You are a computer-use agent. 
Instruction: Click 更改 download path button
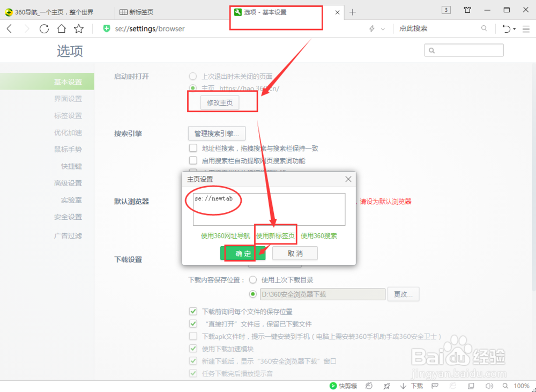pos(404,294)
